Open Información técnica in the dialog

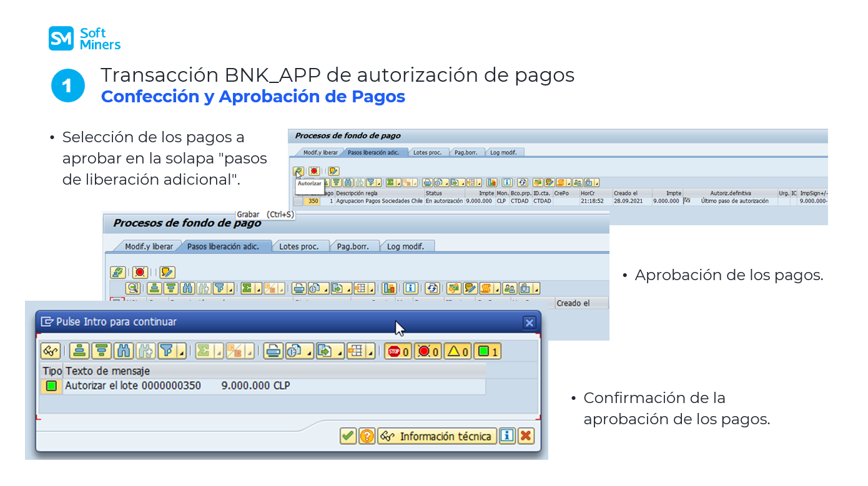coord(437,436)
